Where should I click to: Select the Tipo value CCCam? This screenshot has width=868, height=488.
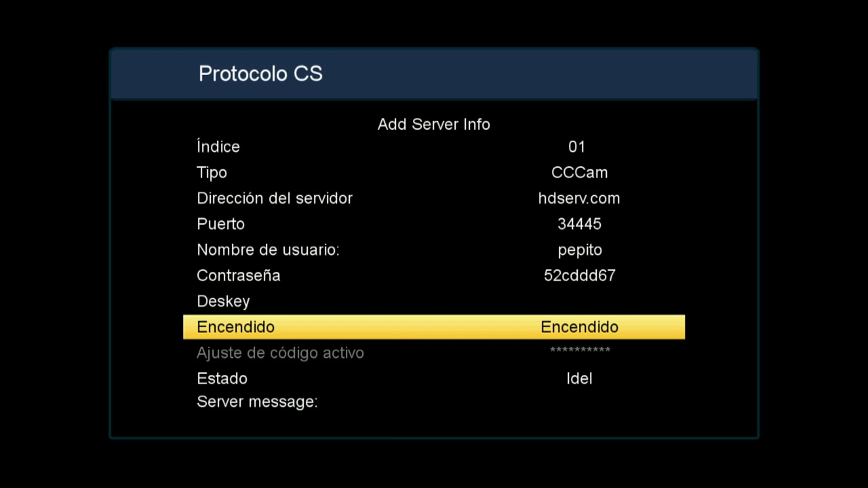point(579,173)
